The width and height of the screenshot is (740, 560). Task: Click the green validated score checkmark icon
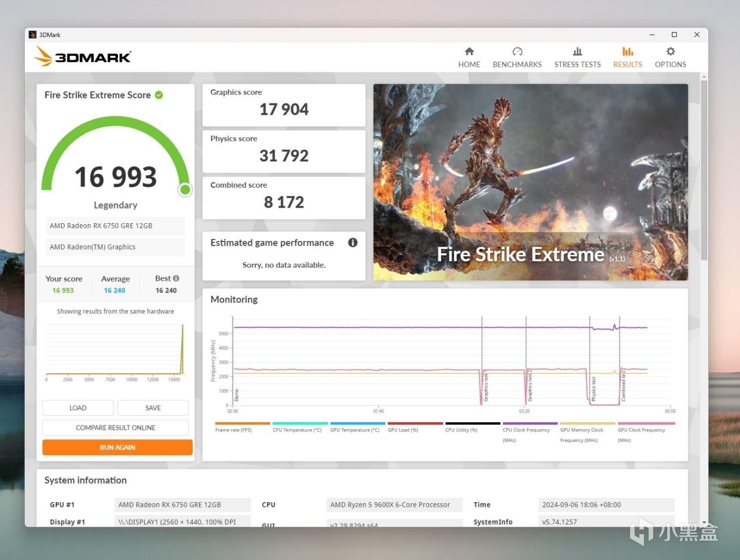click(159, 95)
